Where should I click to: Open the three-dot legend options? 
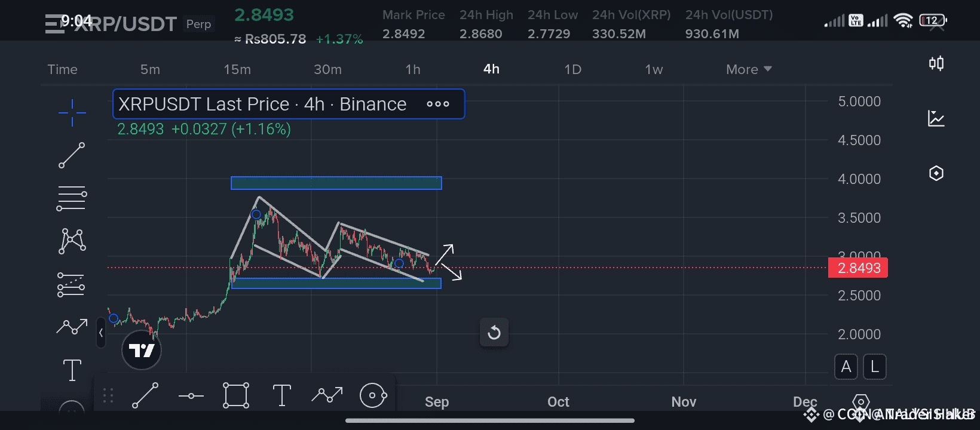pyautogui.click(x=438, y=104)
